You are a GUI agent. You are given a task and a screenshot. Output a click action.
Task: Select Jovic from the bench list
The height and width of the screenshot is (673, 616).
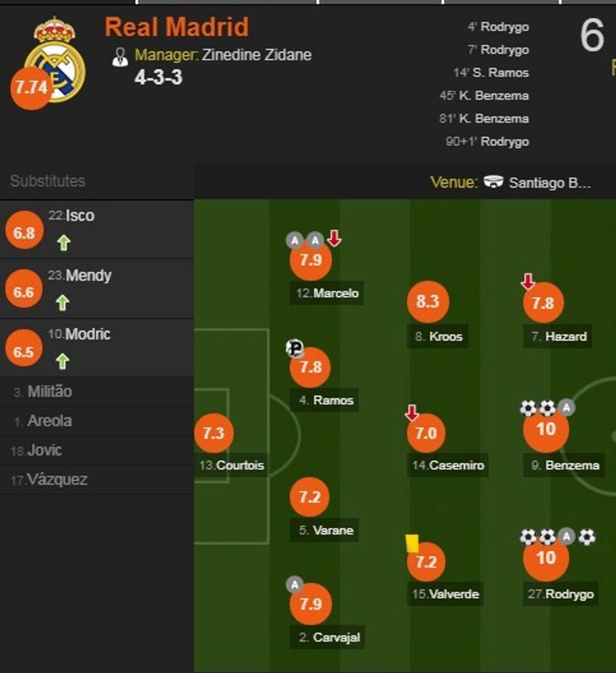[x=44, y=450]
